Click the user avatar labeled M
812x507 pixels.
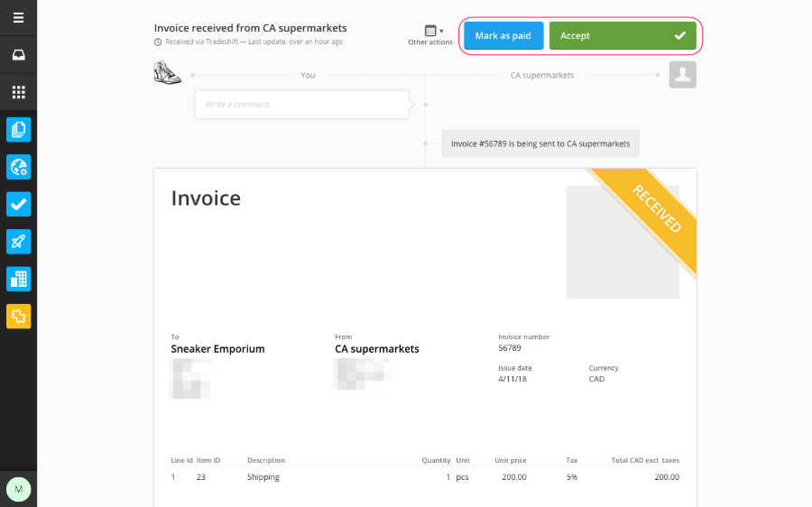[19, 489]
